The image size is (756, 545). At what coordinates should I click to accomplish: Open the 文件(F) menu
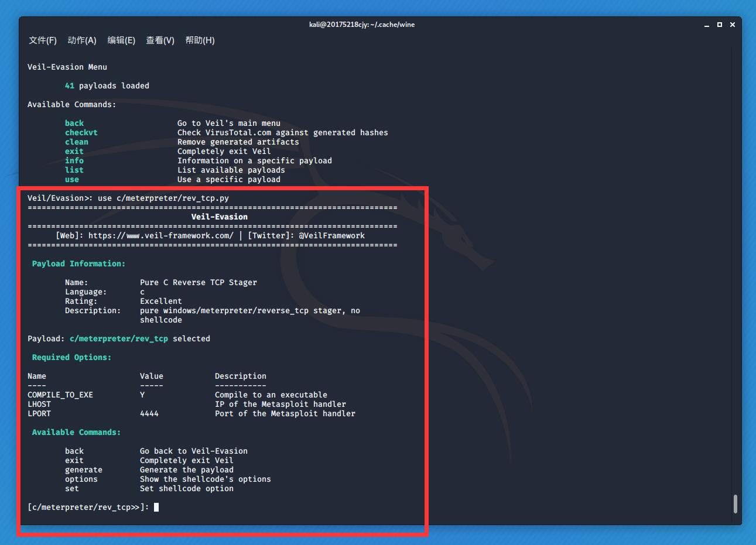43,40
